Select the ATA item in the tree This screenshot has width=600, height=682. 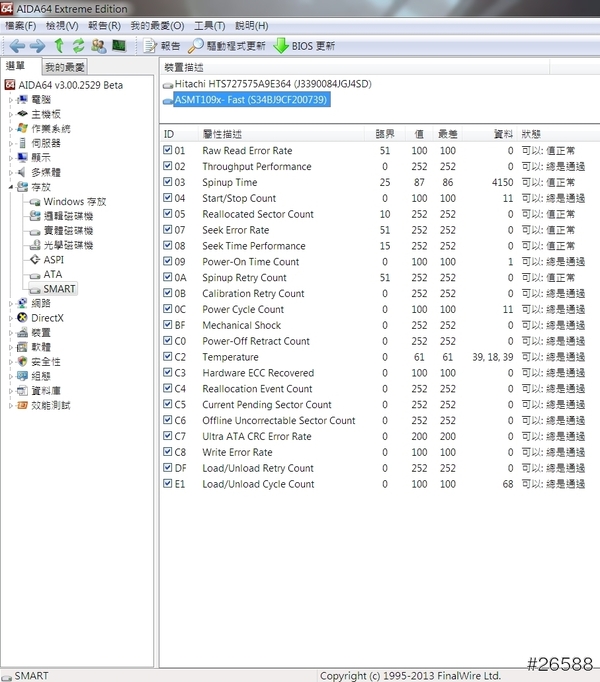pos(52,274)
